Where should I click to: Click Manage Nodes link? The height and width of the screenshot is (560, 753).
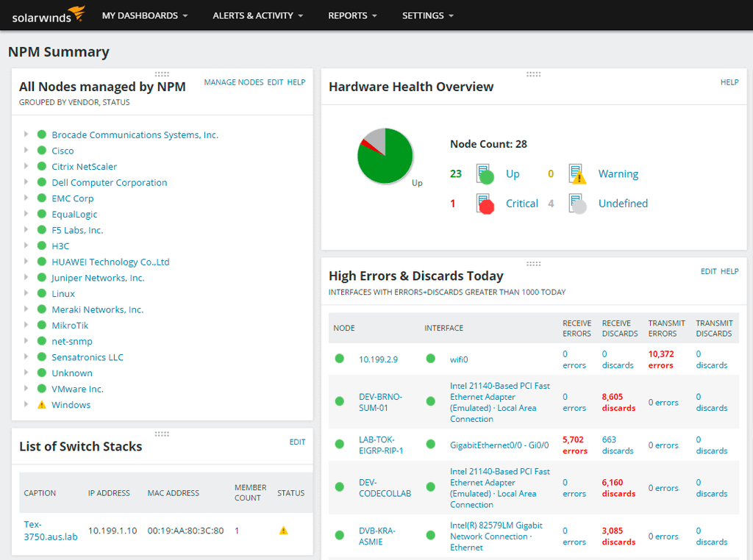(234, 82)
